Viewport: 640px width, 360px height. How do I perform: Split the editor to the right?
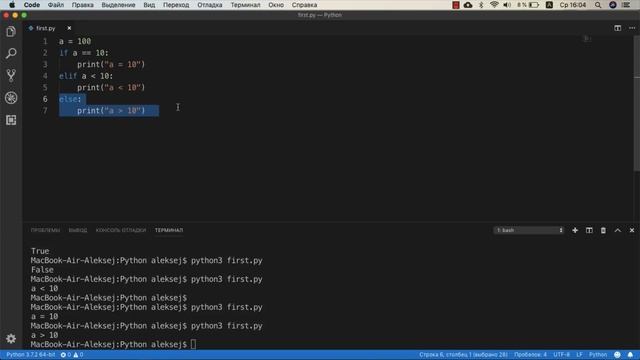(x=618, y=28)
